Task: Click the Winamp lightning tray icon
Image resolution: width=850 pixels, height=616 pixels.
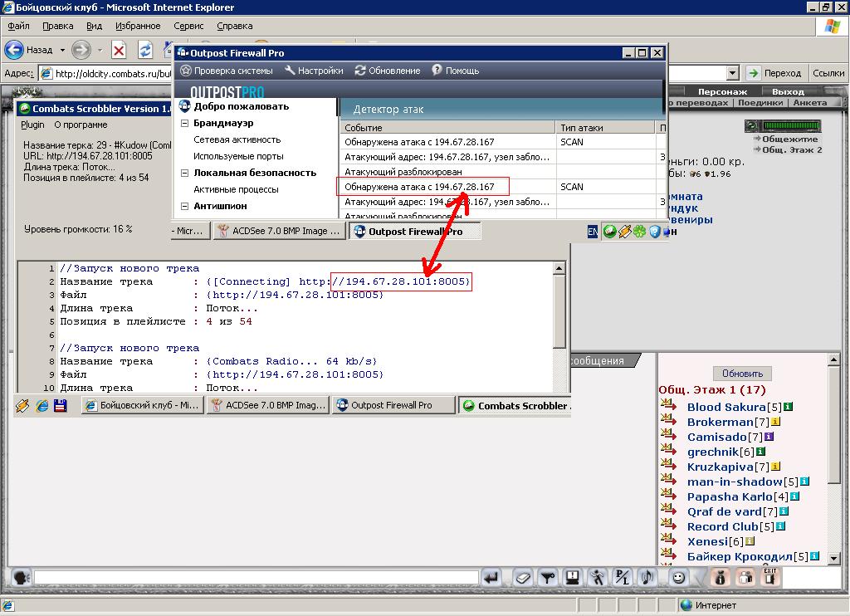Action: point(624,232)
